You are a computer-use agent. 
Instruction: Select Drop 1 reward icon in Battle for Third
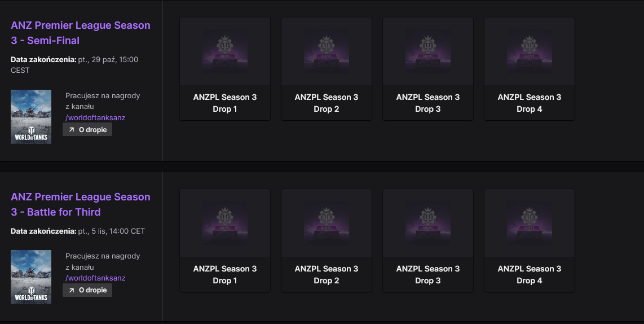(225, 223)
